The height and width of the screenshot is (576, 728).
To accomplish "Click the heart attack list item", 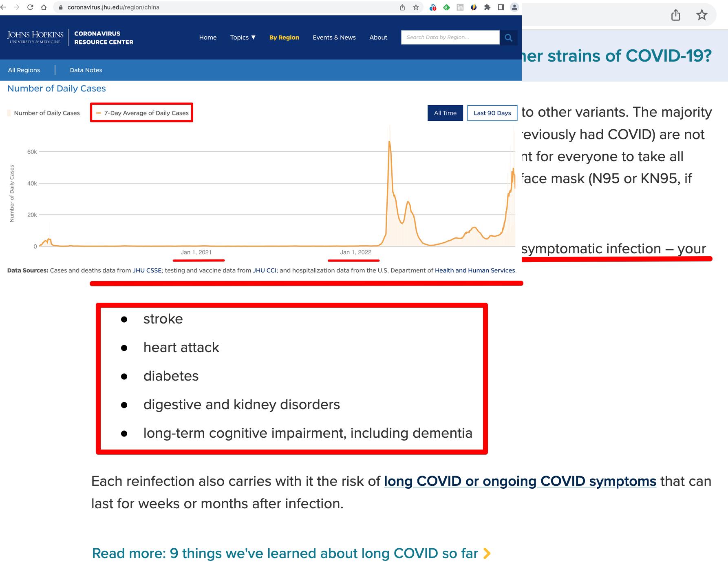I will pos(181,348).
